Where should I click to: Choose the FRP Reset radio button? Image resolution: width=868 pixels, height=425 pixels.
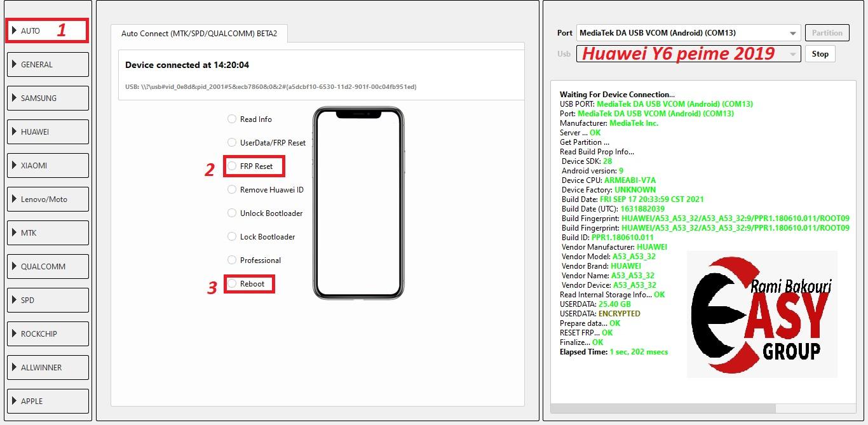pos(250,166)
